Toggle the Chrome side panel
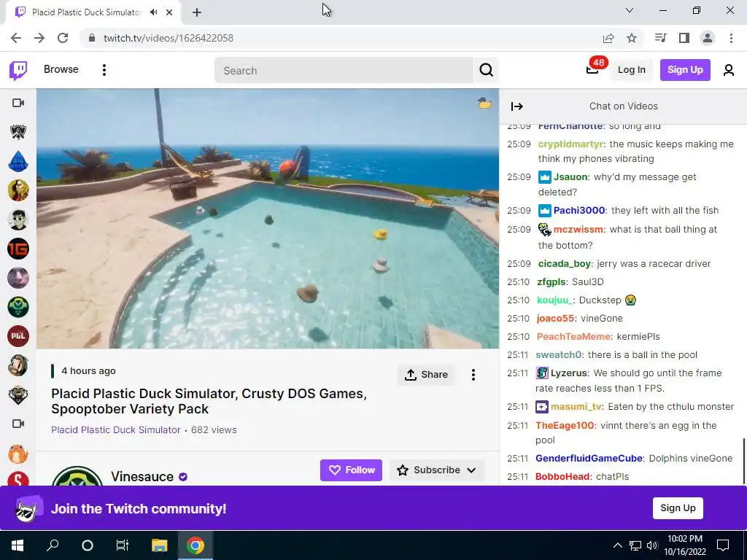 click(684, 38)
